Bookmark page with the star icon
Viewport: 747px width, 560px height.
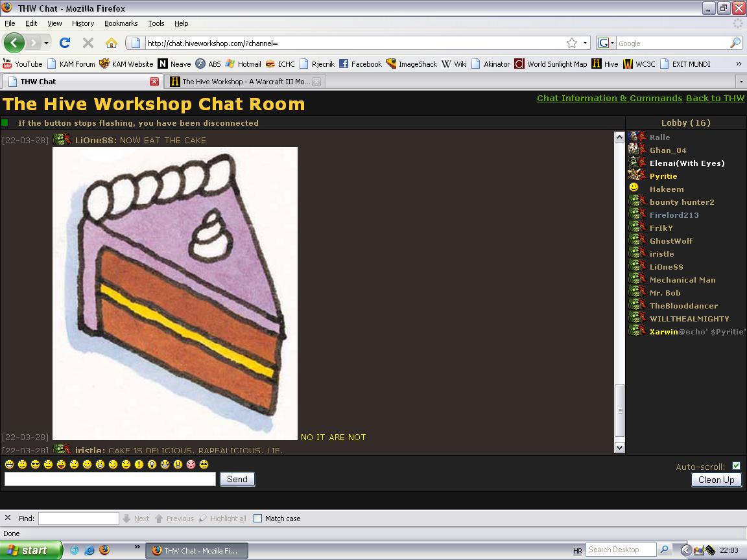pos(572,43)
